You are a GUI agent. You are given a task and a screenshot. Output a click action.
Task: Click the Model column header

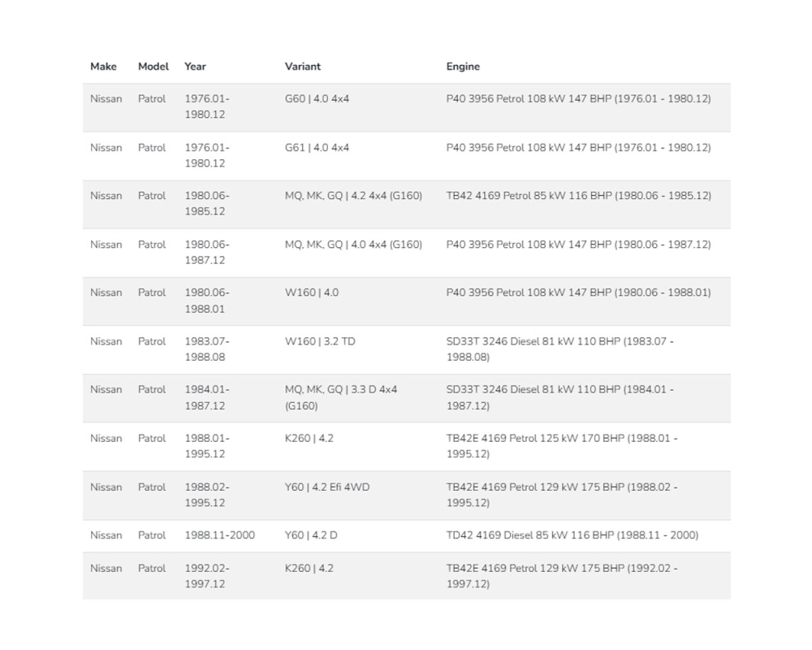(153, 67)
